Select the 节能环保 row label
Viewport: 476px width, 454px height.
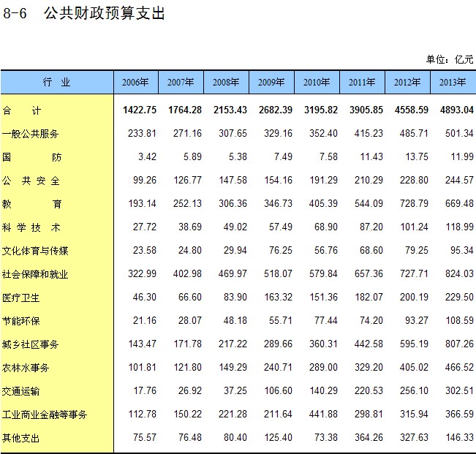[x=20, y=321]
